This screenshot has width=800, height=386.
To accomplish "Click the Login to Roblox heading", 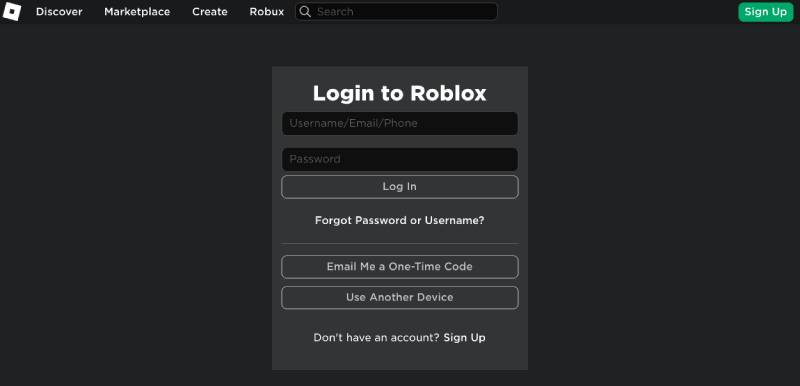I will pyautogui.click(x=399, y=93).
